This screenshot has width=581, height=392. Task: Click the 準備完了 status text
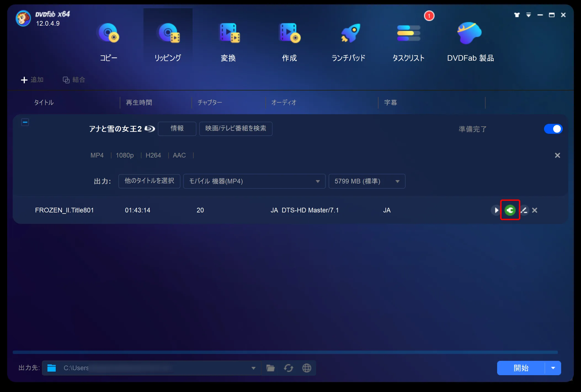[x=473, y=129]
